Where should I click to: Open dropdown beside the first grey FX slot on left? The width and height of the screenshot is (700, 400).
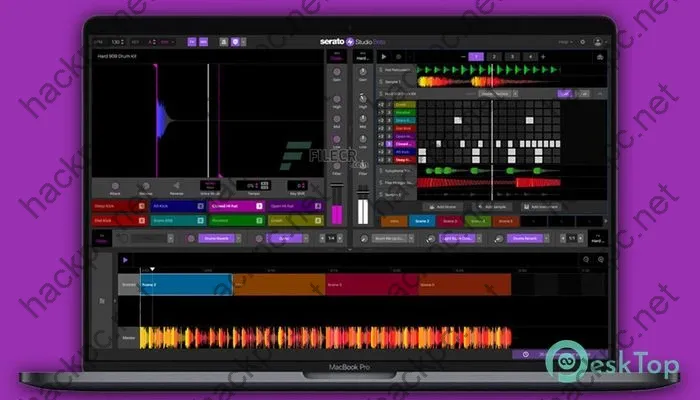click(171, 238)
